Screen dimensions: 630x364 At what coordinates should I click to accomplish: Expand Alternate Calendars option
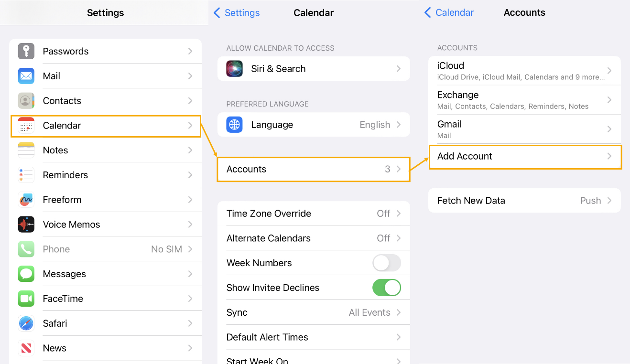tap(314, 238)
